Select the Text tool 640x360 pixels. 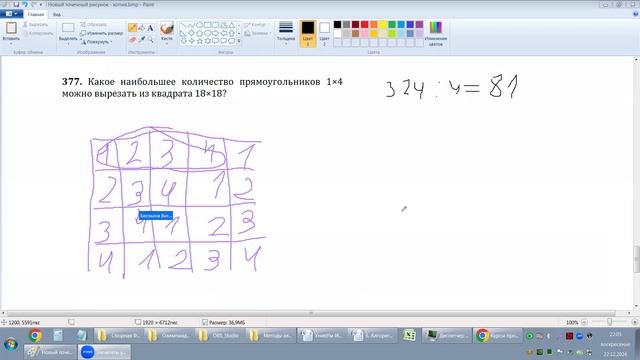click(x=150, y=28)
